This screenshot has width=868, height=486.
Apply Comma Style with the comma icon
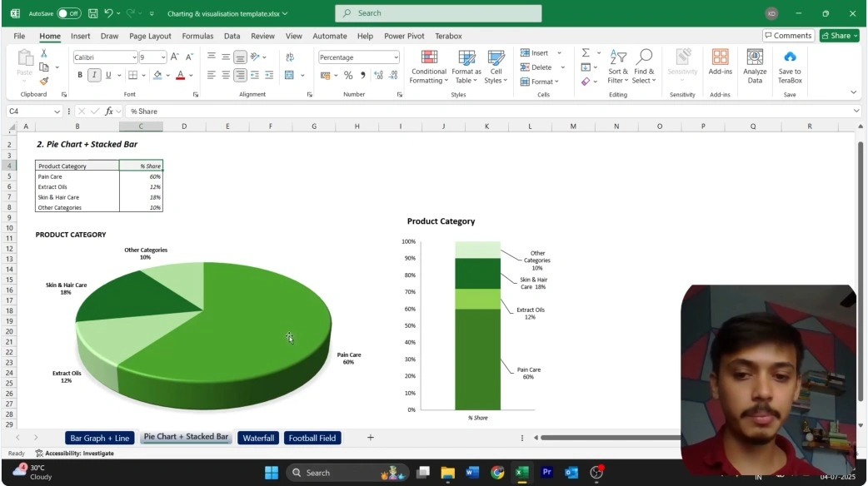[x=363, y=75]
